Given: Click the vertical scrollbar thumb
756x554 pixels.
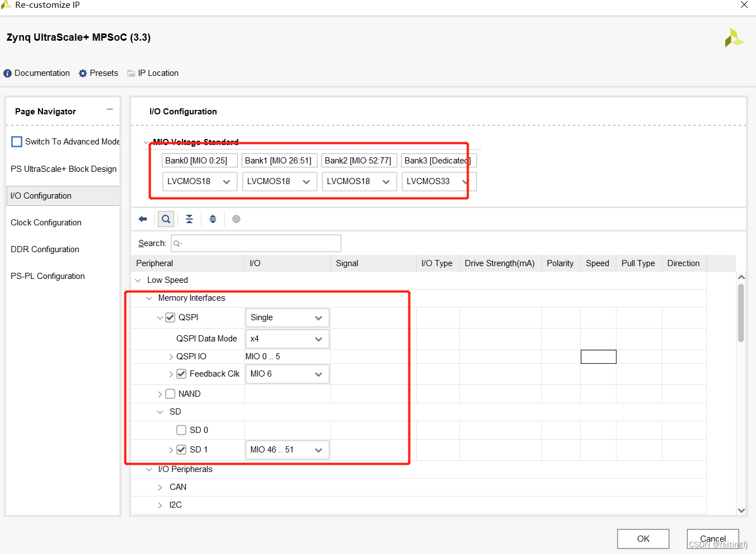Looking at the screenshot, I should [741, 312].
